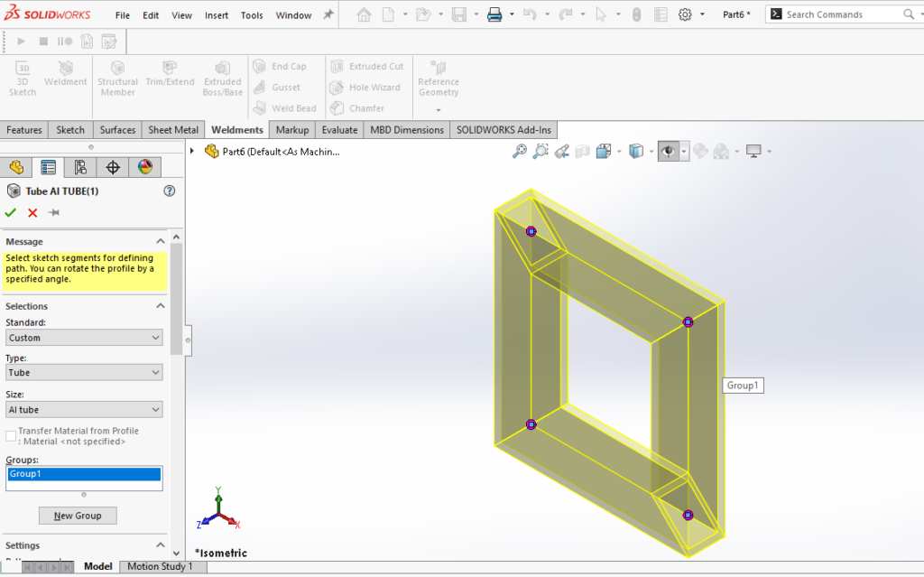Accept the Tube feature with green checkmark

[x=10, y=212]
